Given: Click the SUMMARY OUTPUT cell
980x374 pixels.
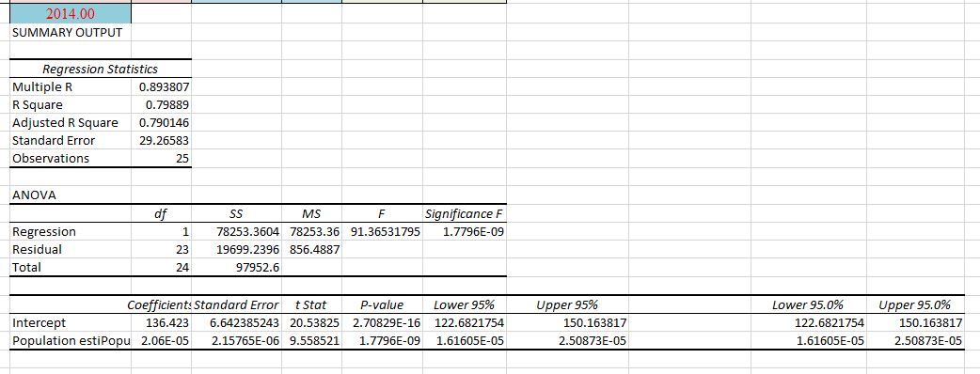Looking at the screenshot, I should [70, 33].
